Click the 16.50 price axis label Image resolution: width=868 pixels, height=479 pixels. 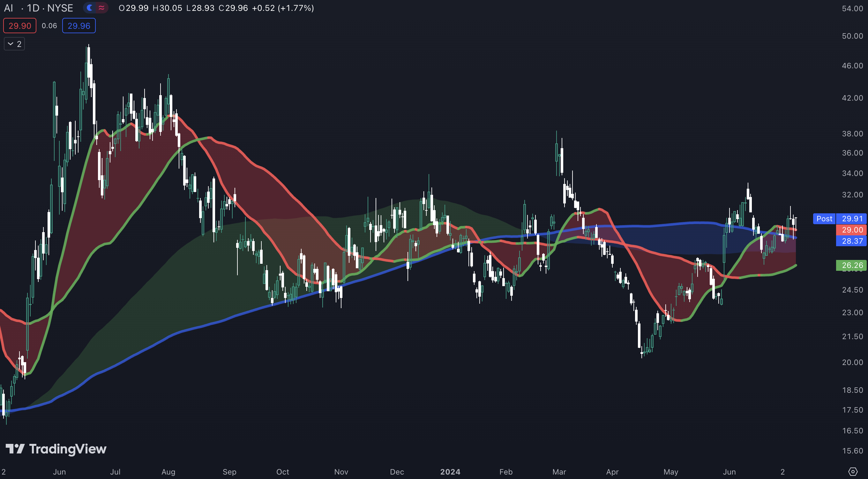pyautogui.click(x=852, y=431)
